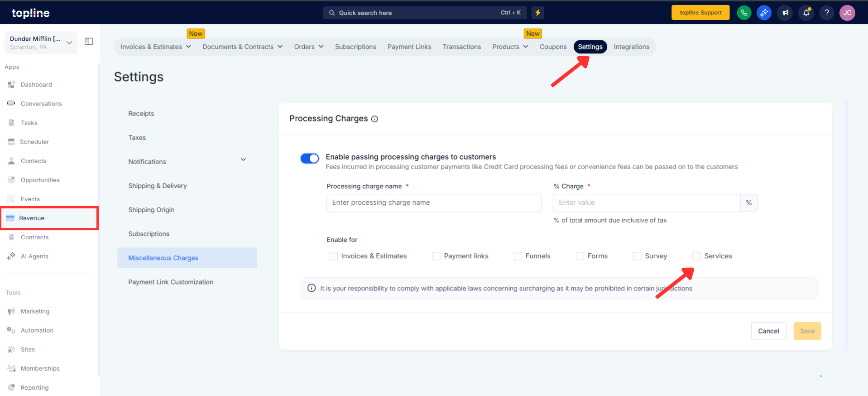Click the Processing charge name field
The height and width of the screenshot is (396, 868).
tap(434, 203)
